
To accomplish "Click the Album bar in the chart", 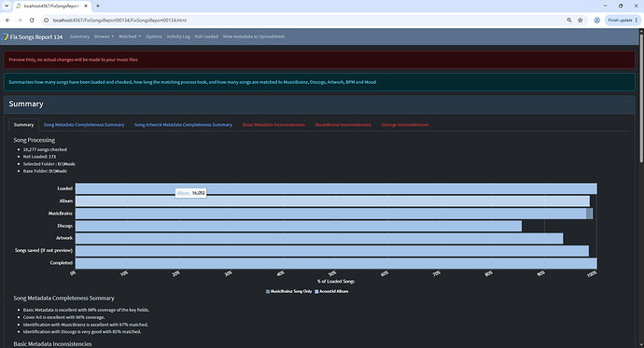I will click(x=332, y=202).
